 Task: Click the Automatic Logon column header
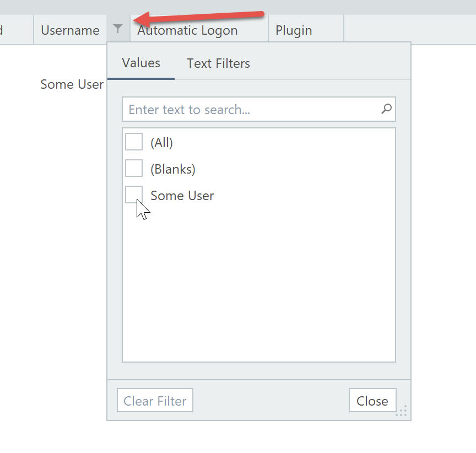198,30
